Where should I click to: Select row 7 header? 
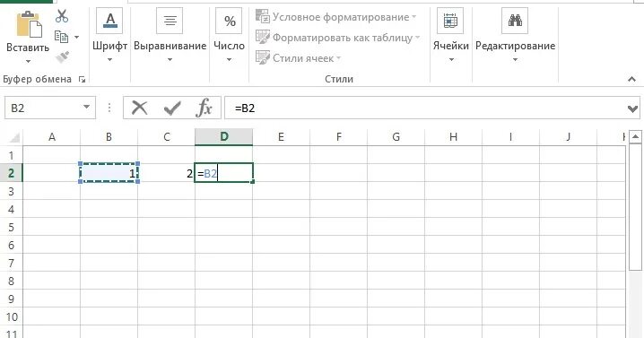coord(11,263)
